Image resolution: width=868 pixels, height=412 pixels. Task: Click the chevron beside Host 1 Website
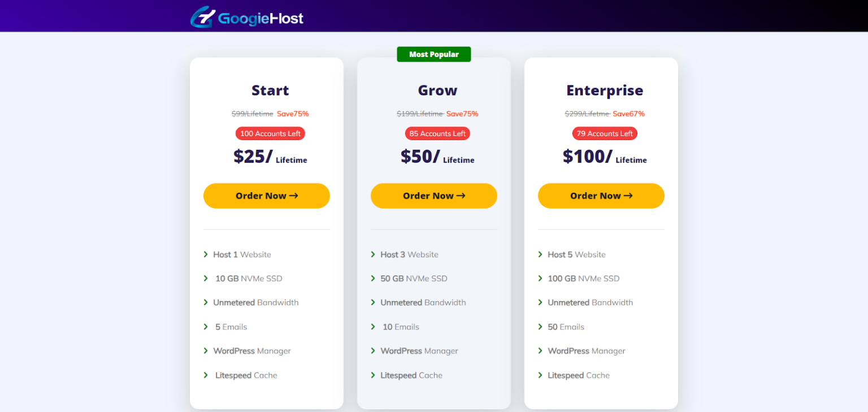coord(206,254)
